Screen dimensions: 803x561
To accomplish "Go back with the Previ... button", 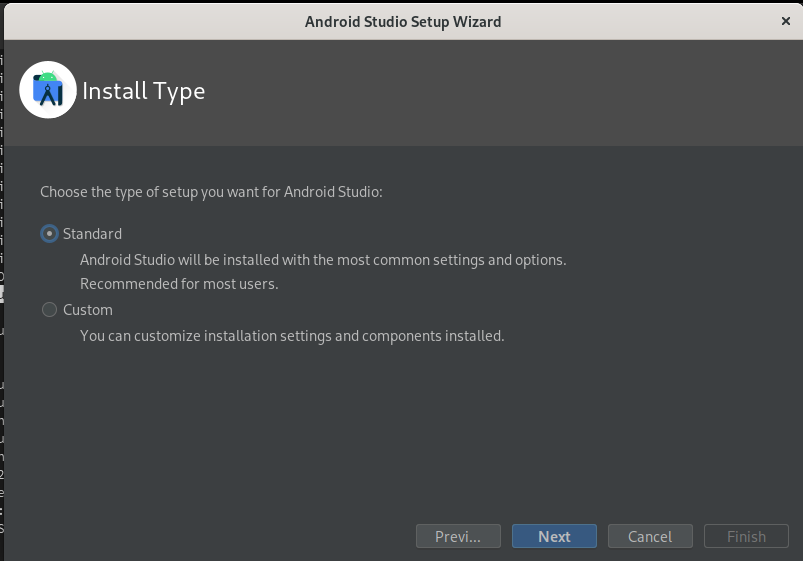I will tap(458, 536).
